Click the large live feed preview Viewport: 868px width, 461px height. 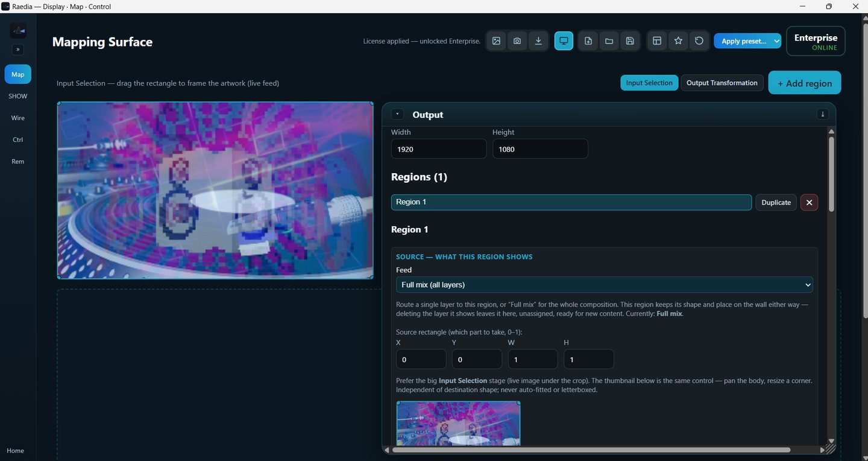click(215, 190)
